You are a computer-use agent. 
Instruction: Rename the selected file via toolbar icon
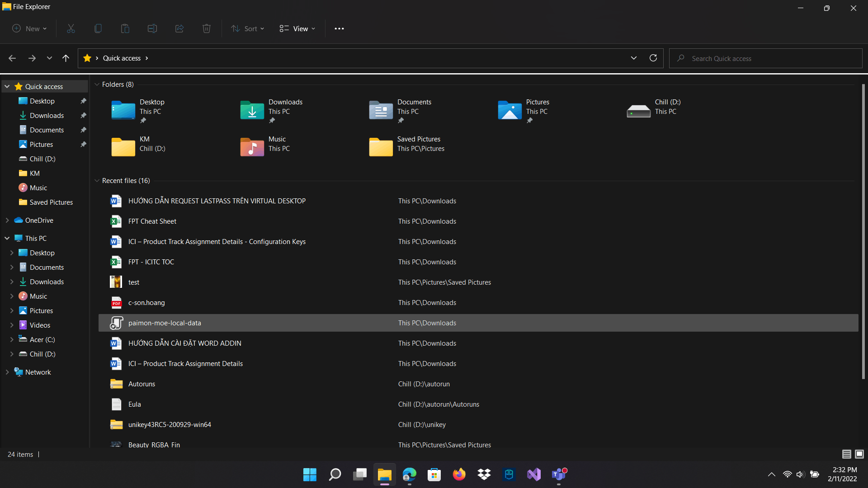(x=152, y=28)
